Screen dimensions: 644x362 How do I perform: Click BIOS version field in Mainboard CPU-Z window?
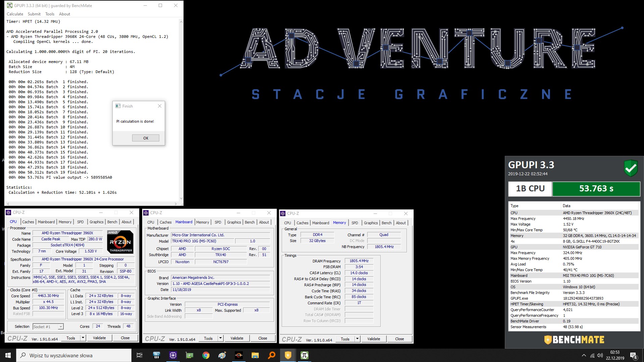pos(221,284)
